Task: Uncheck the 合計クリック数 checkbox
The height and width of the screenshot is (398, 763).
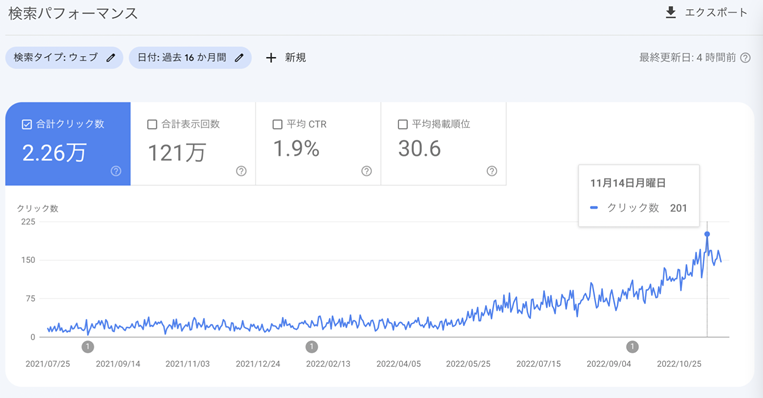Action: click(x=27, y=125)
